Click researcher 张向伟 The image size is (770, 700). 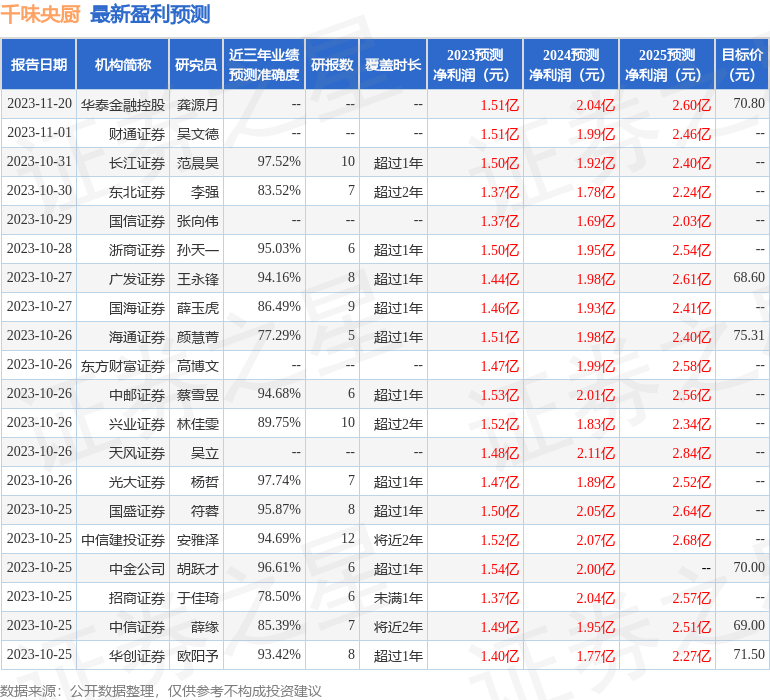tap(197, 221)
